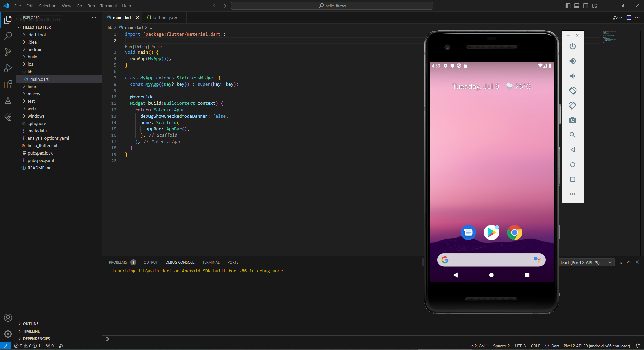
Task: Open the emulator extended controls (three dots)
Action: [x=573, y=194]
